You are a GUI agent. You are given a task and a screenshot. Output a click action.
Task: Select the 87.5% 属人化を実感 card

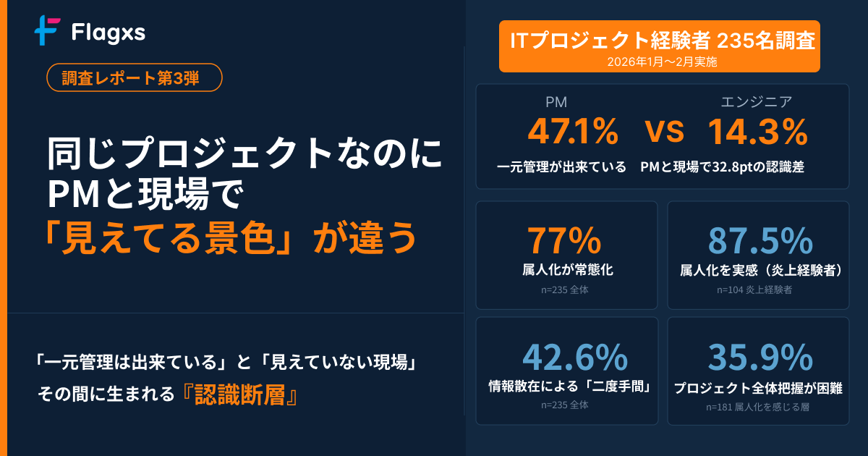(x=757, y=256)
